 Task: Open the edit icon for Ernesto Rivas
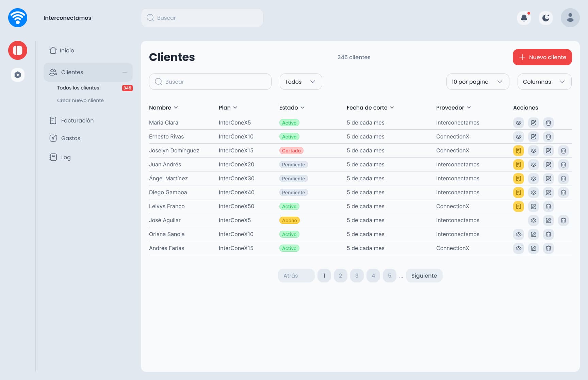pos(533,136)
